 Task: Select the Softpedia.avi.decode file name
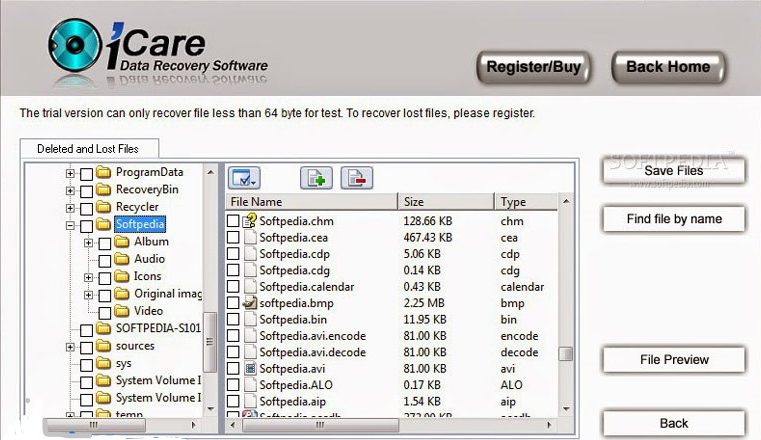click(313, 353)
